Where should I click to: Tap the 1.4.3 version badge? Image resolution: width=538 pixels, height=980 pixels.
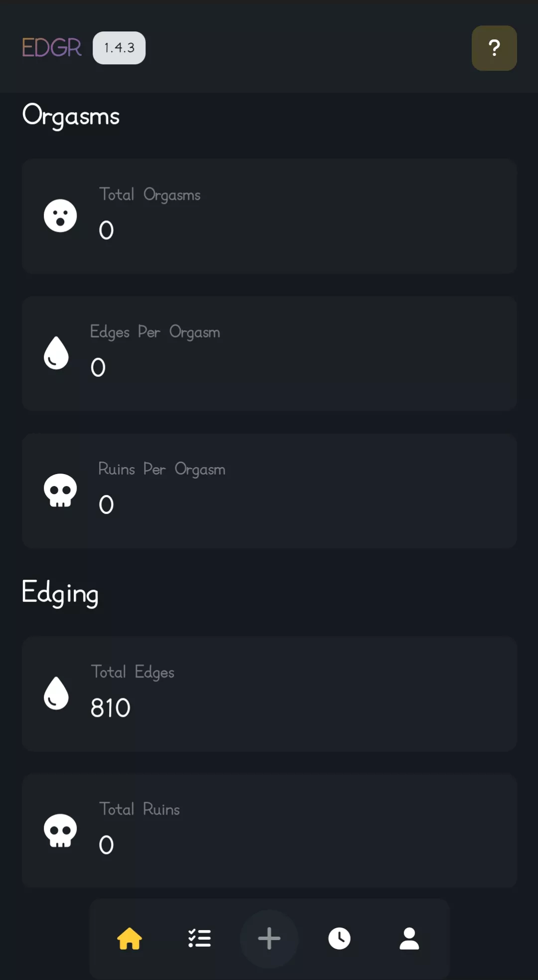coord(119,48)
